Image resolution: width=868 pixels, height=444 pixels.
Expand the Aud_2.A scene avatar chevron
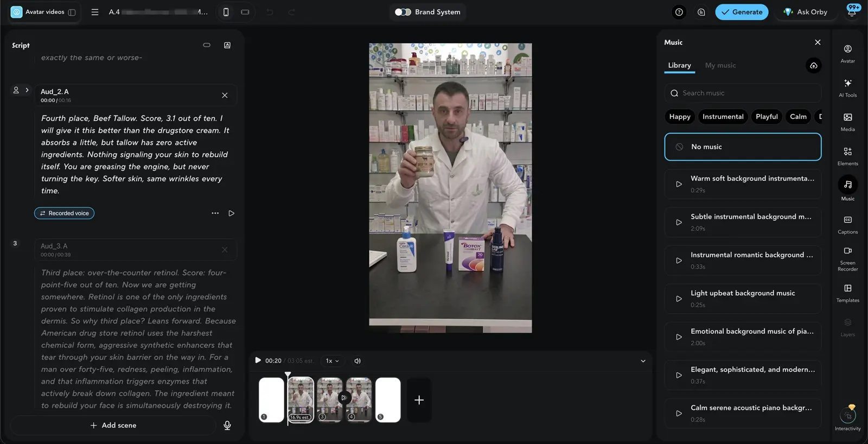(x=27, y=90)
